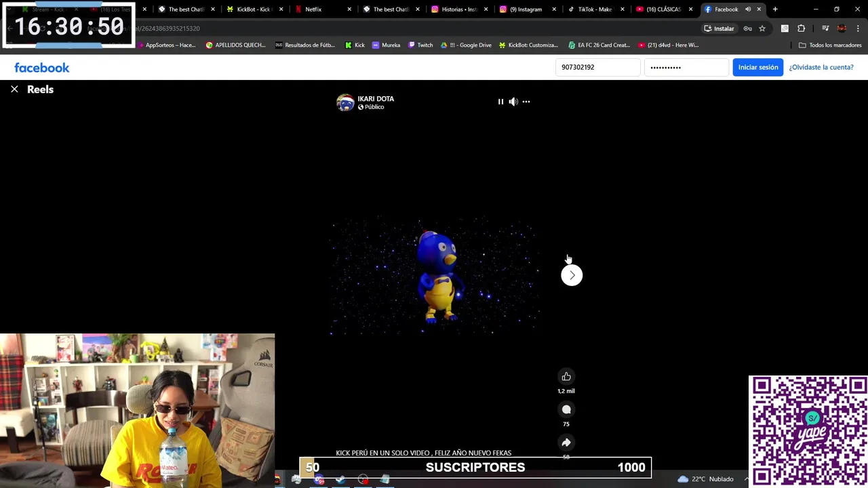
Task: Click the Facebook logo
Action: click(x=42, y=67)
